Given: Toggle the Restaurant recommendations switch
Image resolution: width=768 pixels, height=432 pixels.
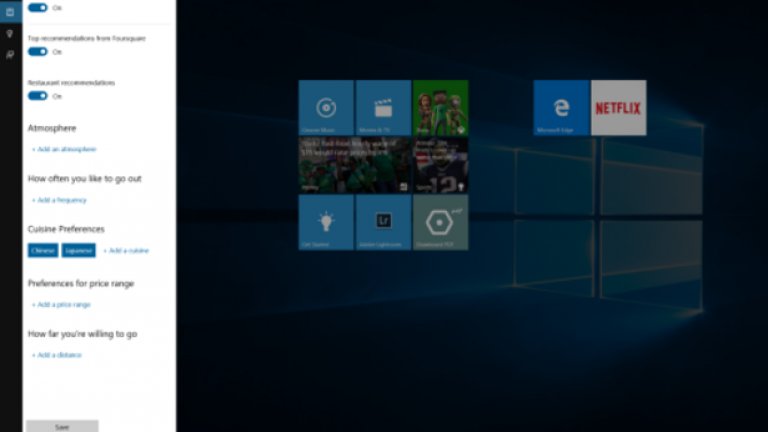Looking at the screenshot, I should (38, 96).
